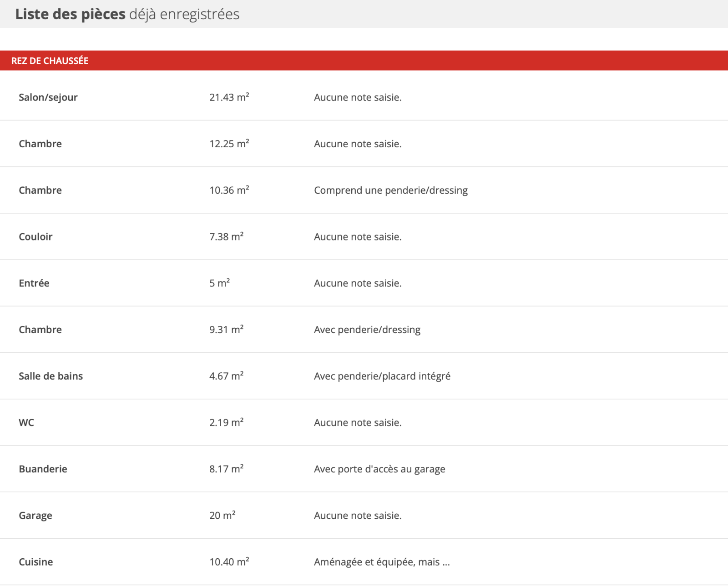Image resolution: width=728 pixels, height=586 pixels.
Task: Select the Buanderie room name
Action: click(x=43, y=469)
